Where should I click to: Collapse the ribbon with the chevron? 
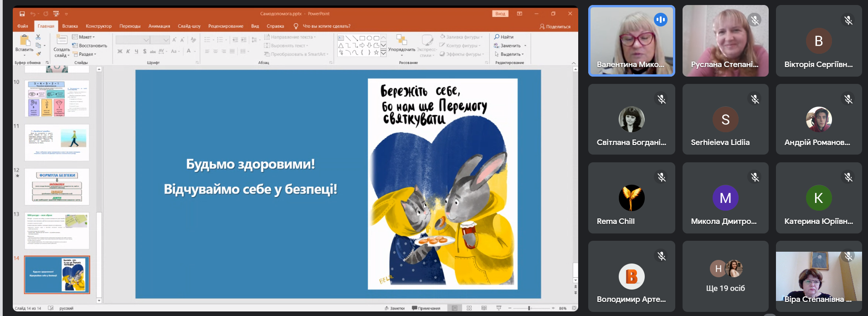574,63
